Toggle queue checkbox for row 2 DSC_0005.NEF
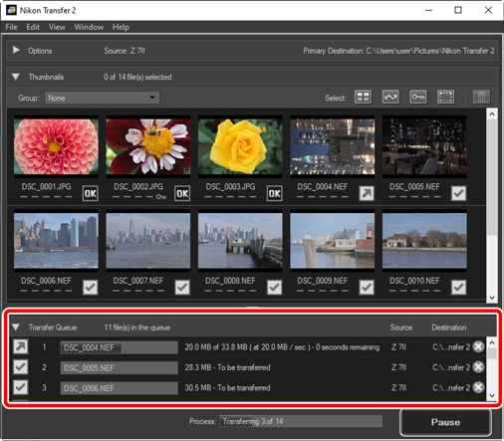The width and height of the screenshot is (504, 441). [21, 367]
